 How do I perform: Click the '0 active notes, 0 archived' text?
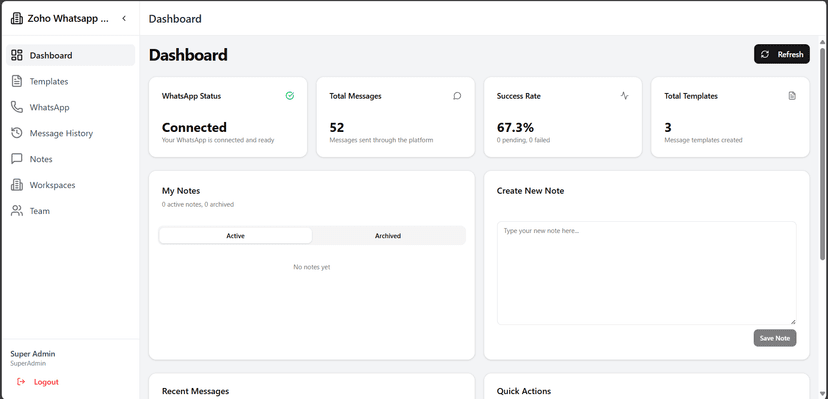(198, 204)
